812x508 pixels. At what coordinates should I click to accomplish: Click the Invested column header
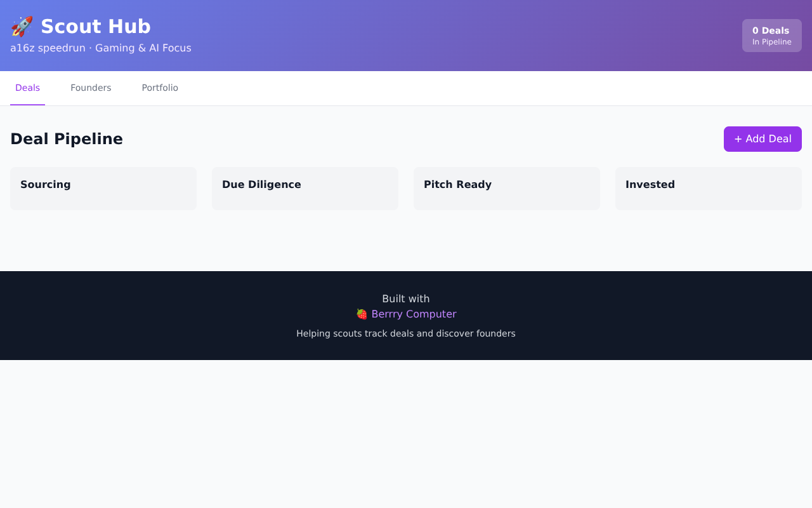pyautogui.click(x=650, y=184)
